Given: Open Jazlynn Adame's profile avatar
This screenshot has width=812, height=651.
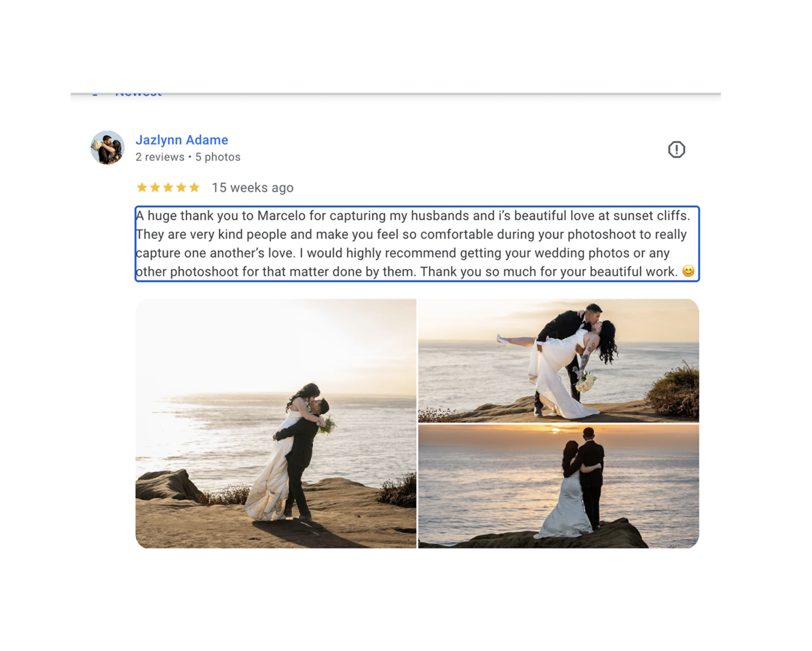Looking at the screenshot, I should tap(107, 148).
